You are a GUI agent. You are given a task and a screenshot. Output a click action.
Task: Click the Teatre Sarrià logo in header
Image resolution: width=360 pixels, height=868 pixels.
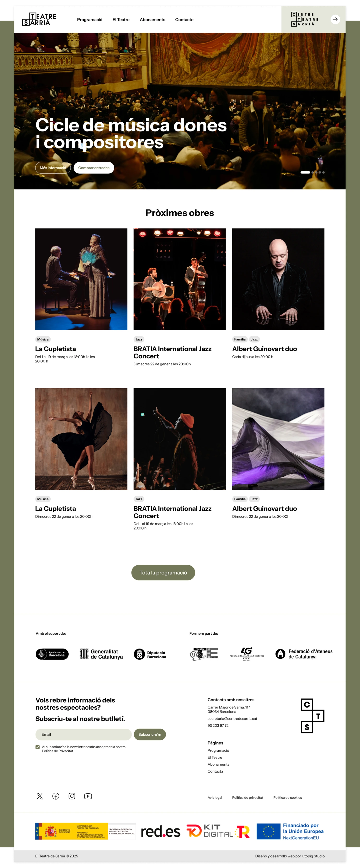[39, 19]
